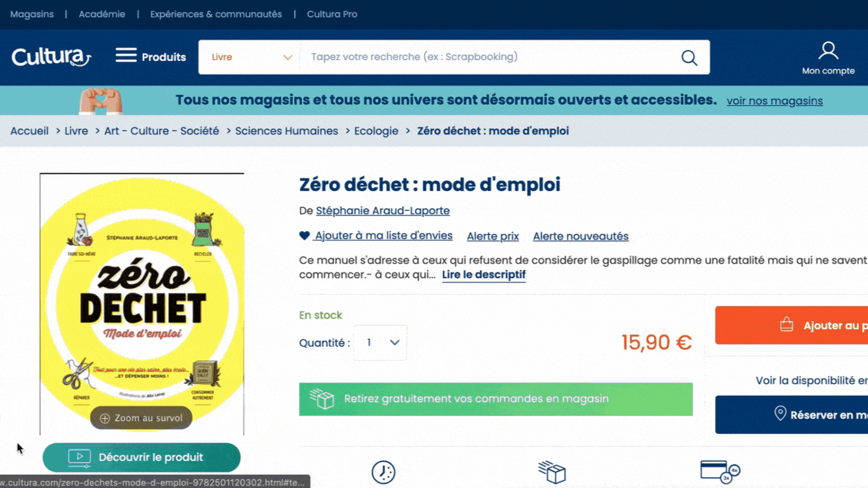The image size is (868, 488).
Task: Click the magnifying glass search icon
Action: point(689,57)
